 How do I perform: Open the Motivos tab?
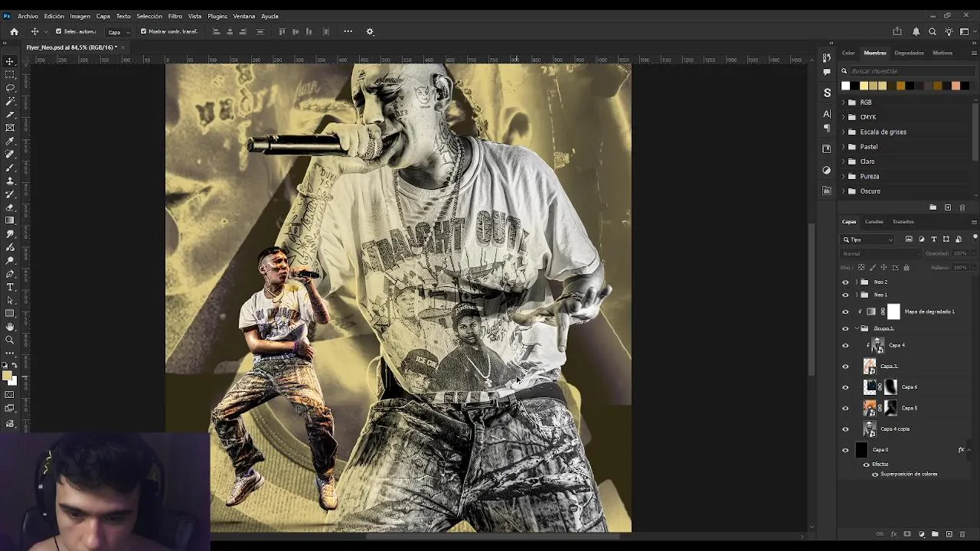click(942, 53)
